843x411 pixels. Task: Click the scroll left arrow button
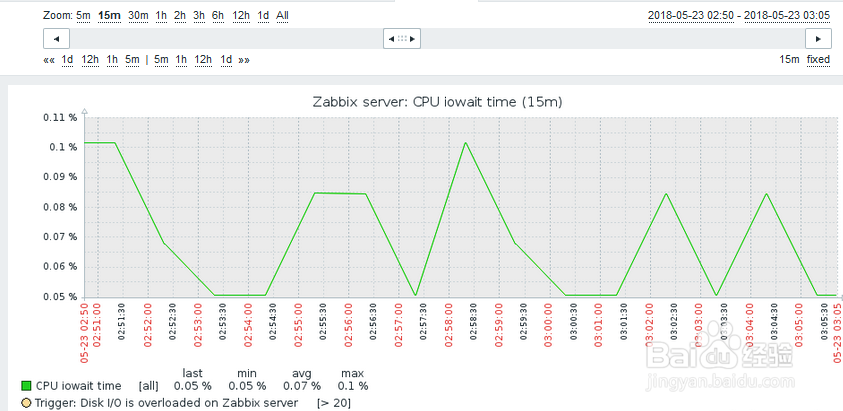56,38
